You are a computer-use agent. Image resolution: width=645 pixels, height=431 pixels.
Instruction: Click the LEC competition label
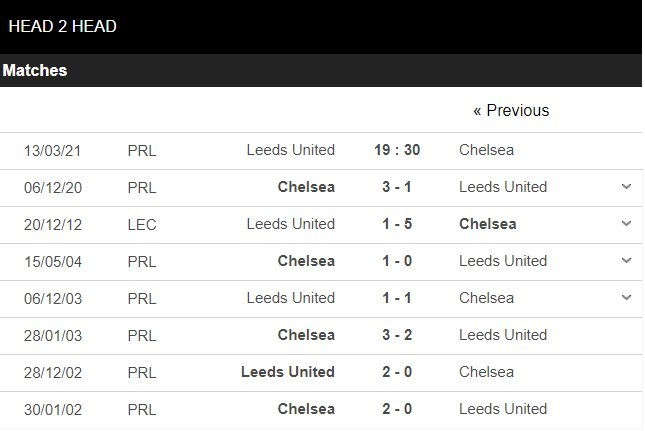click(142, 224)
